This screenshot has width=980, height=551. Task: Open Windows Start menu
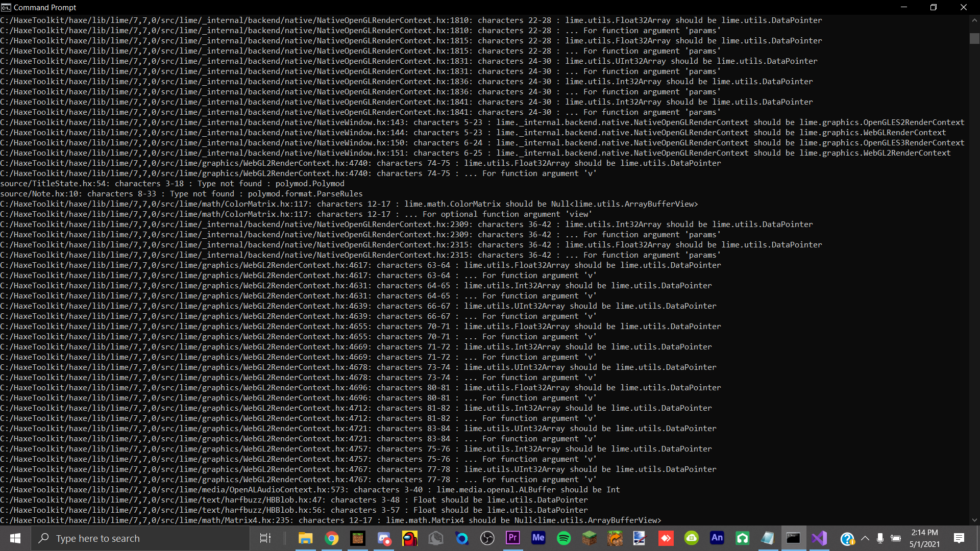coord(15,538)
